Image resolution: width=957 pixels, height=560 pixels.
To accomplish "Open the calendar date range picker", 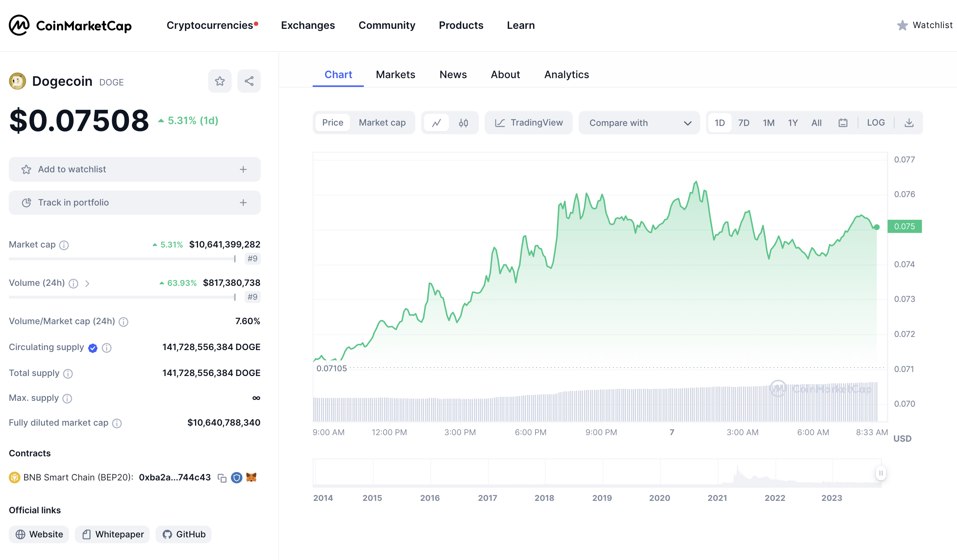I will (843, 122).
